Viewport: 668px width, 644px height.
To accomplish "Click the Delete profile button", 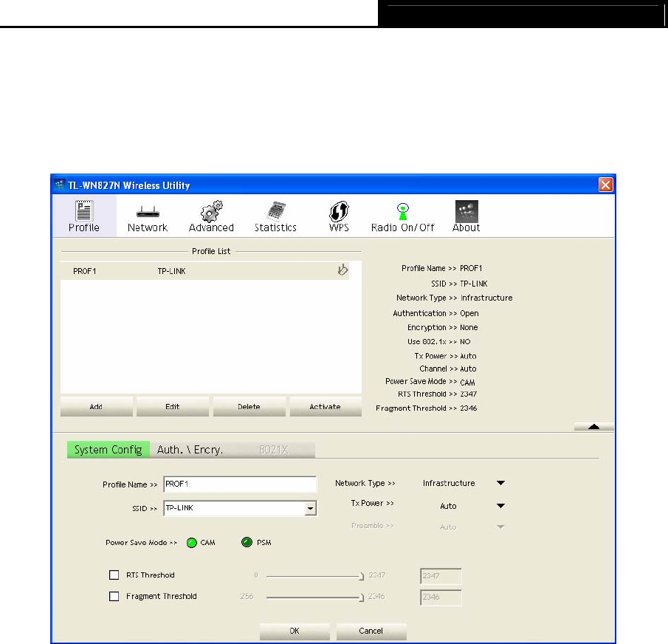I will tap(249, 407).
